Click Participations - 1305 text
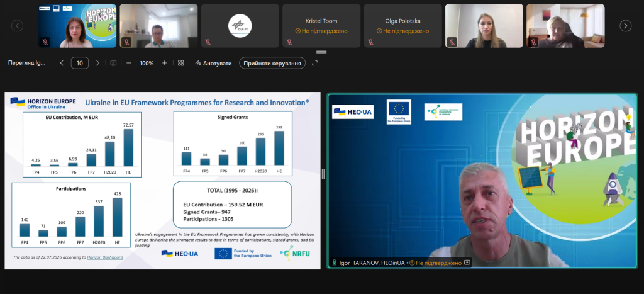Viewport: 644px width, 294px height. [208, 219]
